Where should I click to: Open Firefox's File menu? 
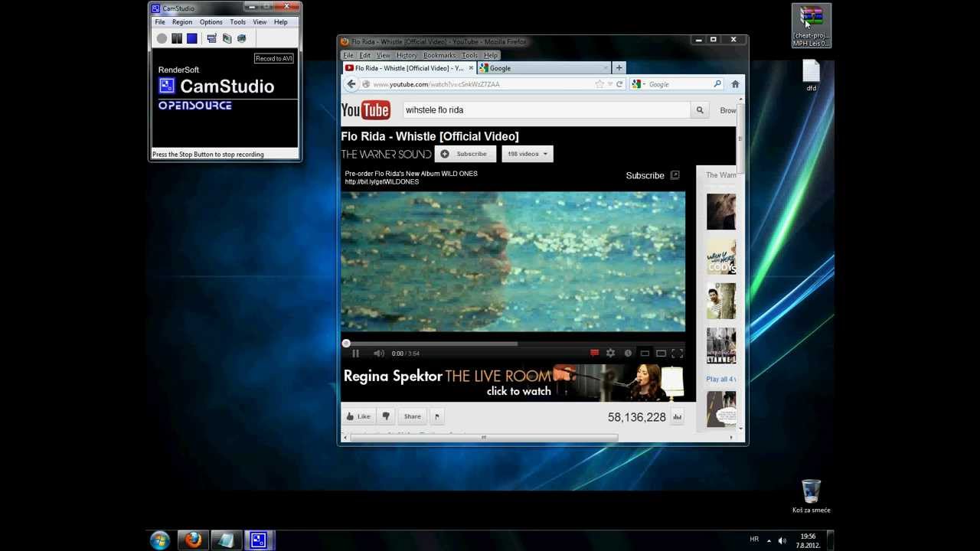click(348, 55)
